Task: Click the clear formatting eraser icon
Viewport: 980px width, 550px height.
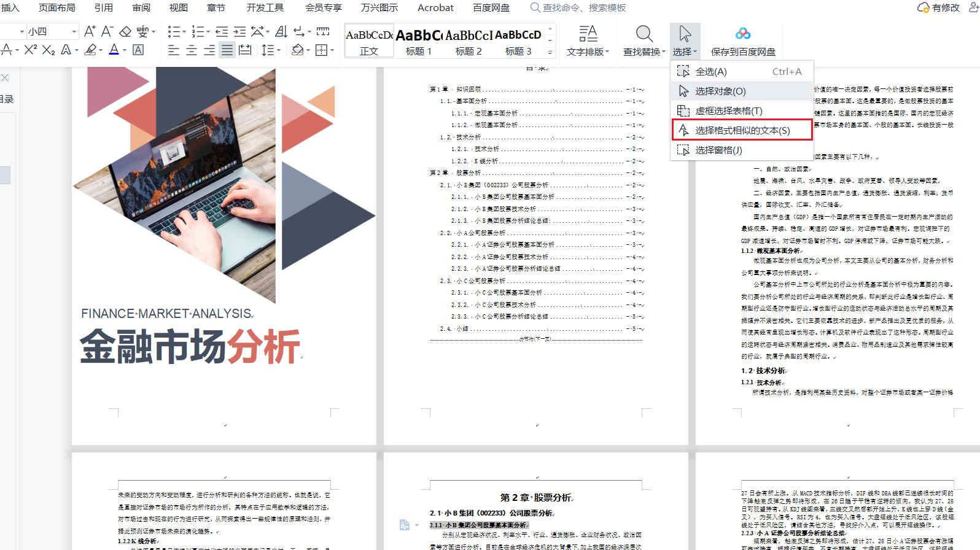Action: (125, 31)
